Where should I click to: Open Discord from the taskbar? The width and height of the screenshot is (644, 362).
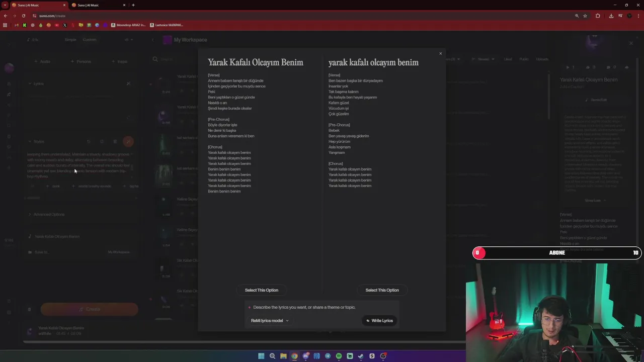point(305,356)
